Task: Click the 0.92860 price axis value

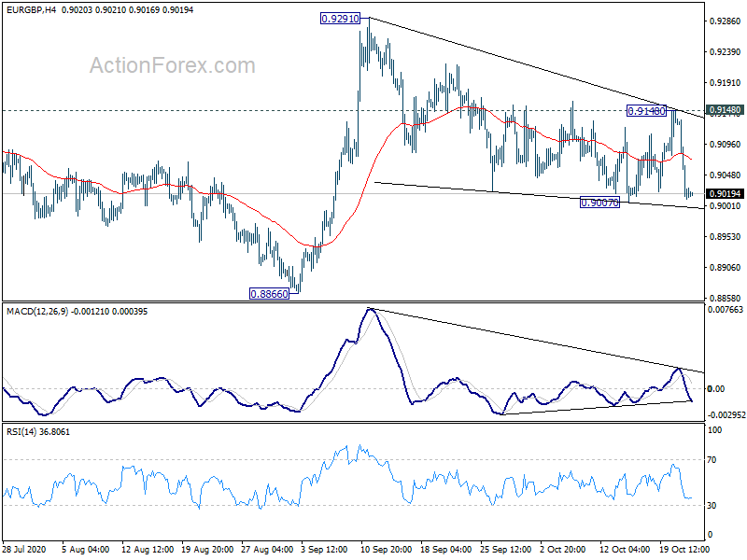Action: pyautogui.click(x=726, y=21)
